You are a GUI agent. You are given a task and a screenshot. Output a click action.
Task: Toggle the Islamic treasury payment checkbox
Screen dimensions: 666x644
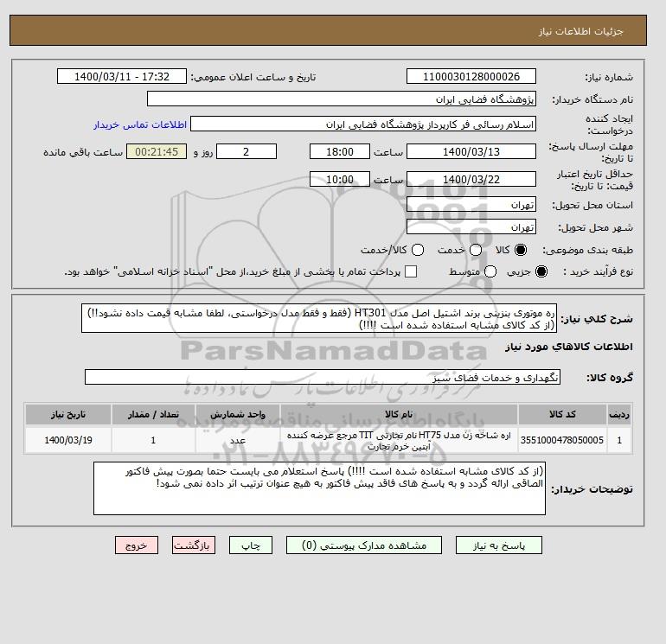(411, 271)
